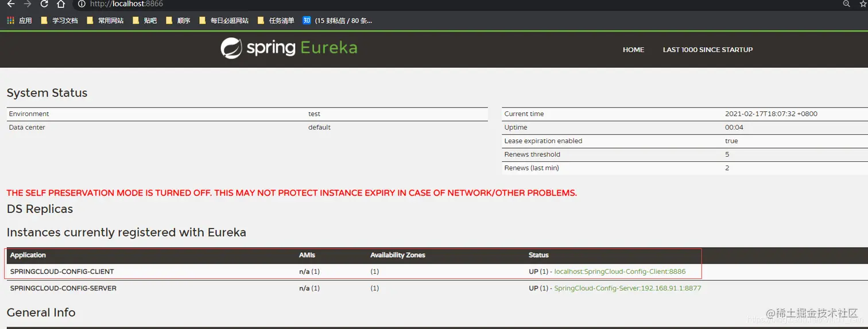Select the SPRINGCLOUD-CONFIG-SERVER application name

click(x=63, y=288)
